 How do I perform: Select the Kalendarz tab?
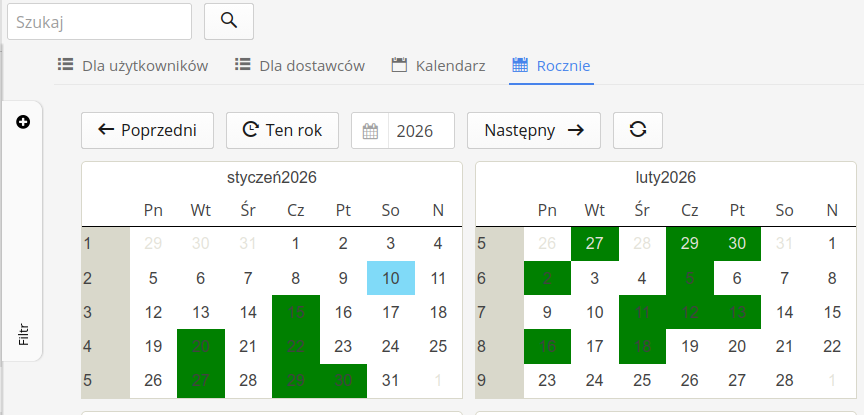tap(438, 66)
